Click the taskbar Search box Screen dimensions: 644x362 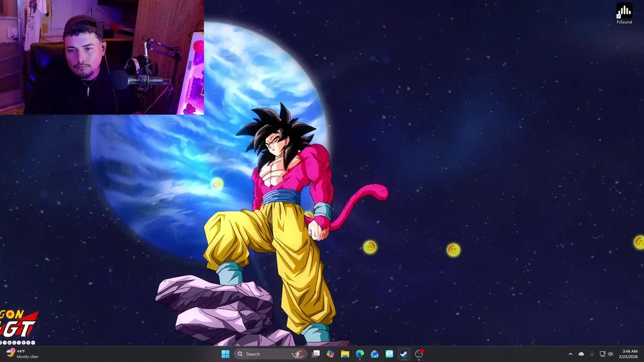(x=271, y=354)
